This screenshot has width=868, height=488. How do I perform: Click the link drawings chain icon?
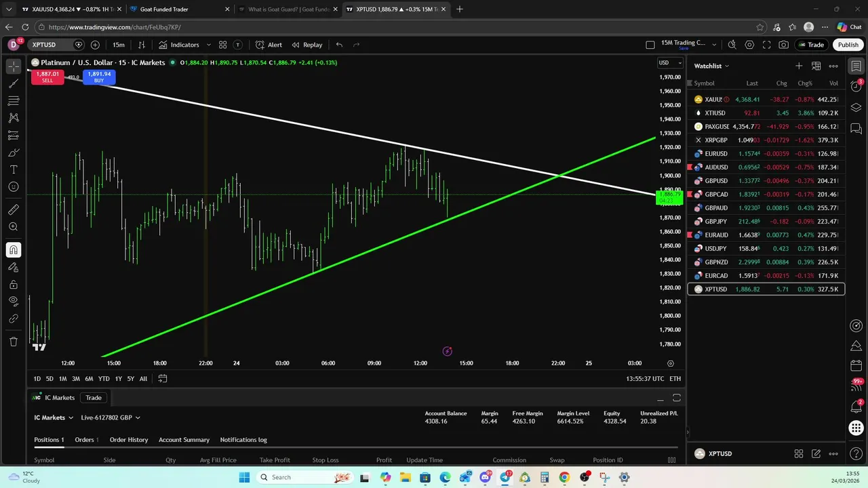pyautogui.click(x=14, y=319)
